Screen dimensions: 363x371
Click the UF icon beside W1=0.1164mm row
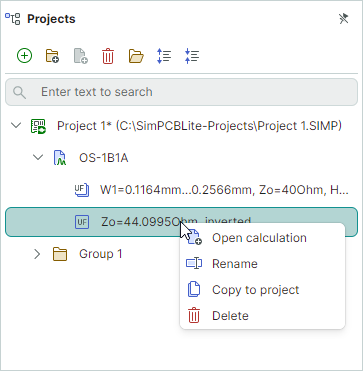[x=82, y=190]
